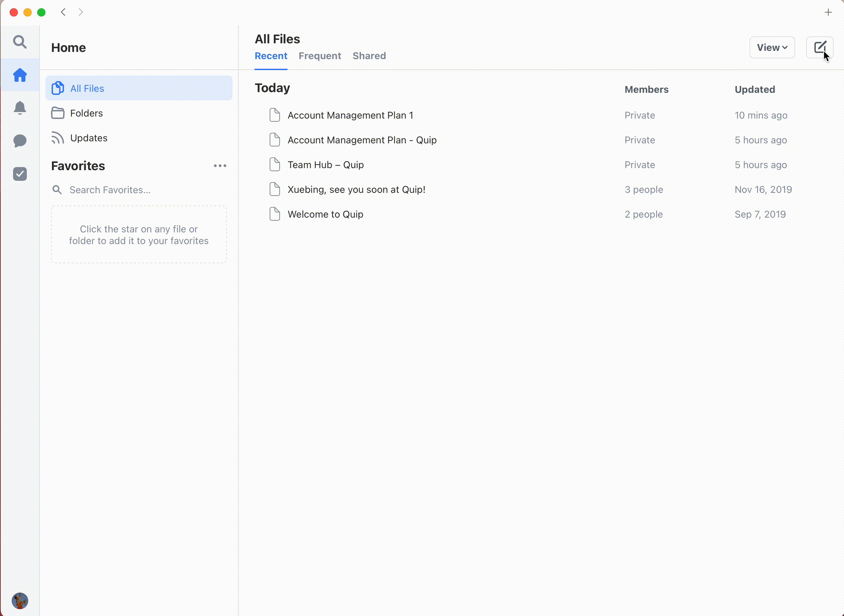This screenshot has width=844, height=616.
Task: Open Account Management Plan 1 document
Action: (x=350, y=115)
